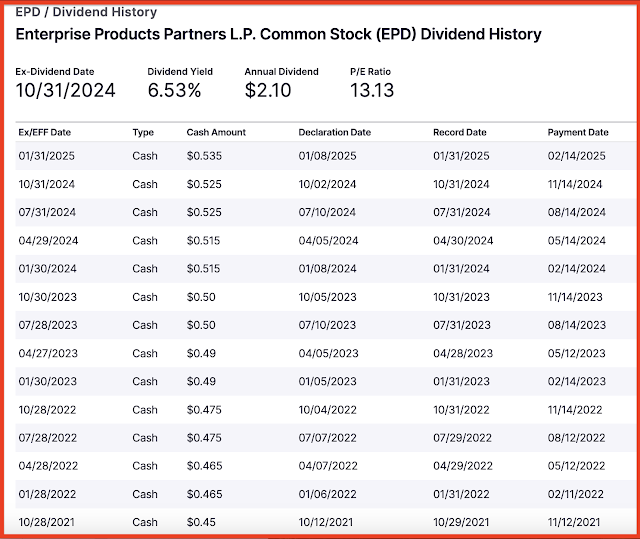Click payment date 11/14/2022
The image size is (640, 539).
click(x=575, y=410)
